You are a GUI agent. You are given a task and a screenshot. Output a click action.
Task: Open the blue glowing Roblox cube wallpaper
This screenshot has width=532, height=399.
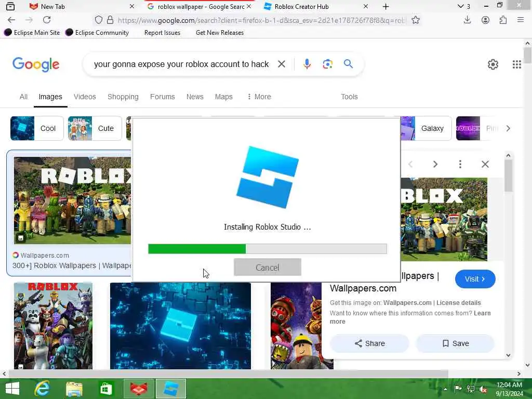pyautogui.click(x=180, y=326)
